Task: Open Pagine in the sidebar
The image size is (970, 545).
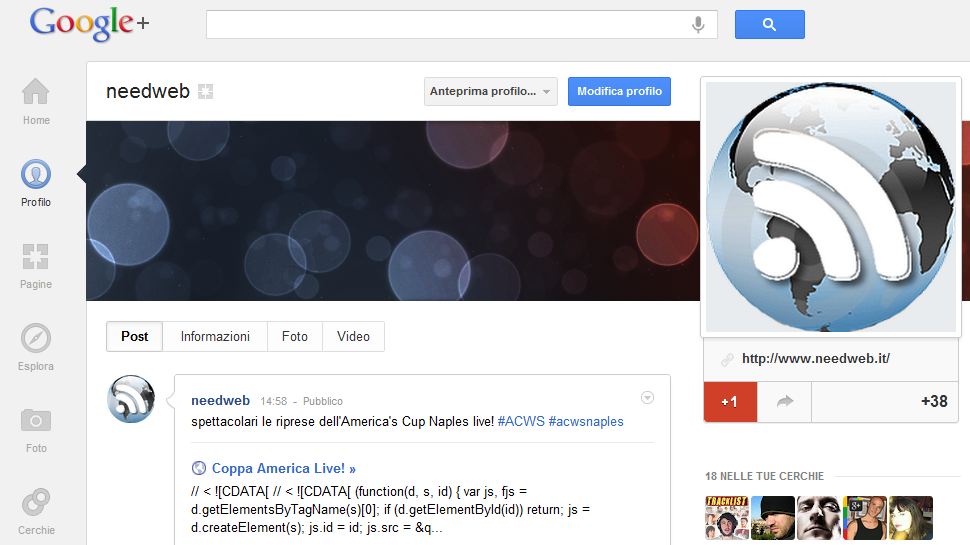Action: point(36,266)
